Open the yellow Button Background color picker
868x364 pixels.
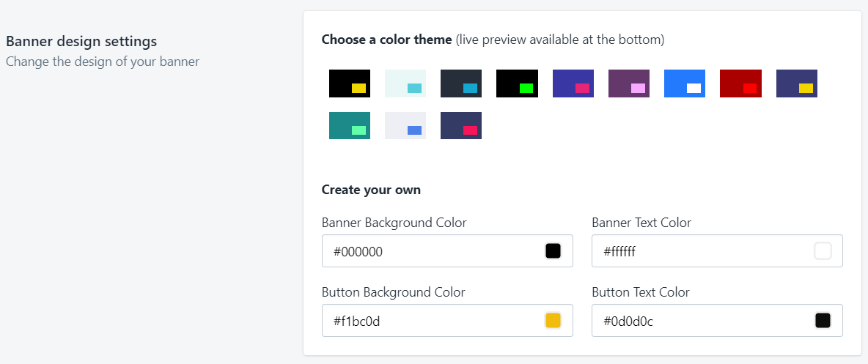[x=553, y=321]
